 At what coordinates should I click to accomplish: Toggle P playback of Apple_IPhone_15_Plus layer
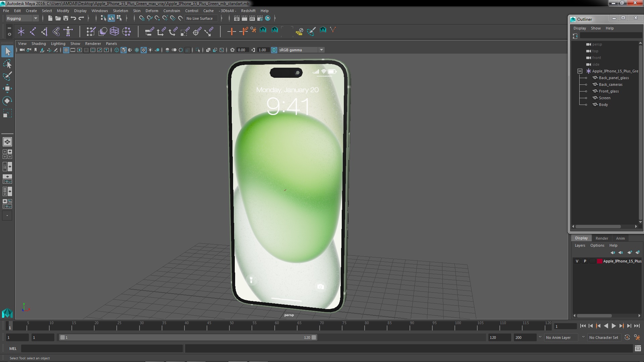[x=585, y=261]
